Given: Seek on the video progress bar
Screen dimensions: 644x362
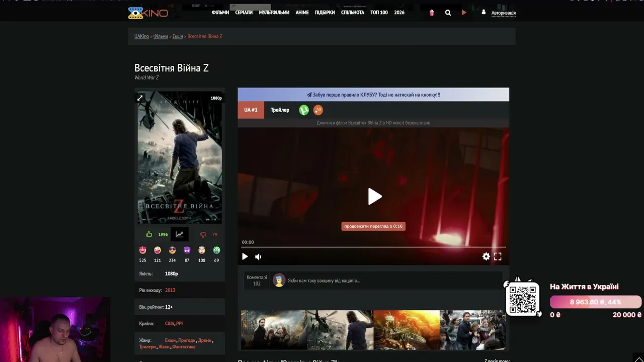Looking at the screenshot, I should (x=373, y=247).
